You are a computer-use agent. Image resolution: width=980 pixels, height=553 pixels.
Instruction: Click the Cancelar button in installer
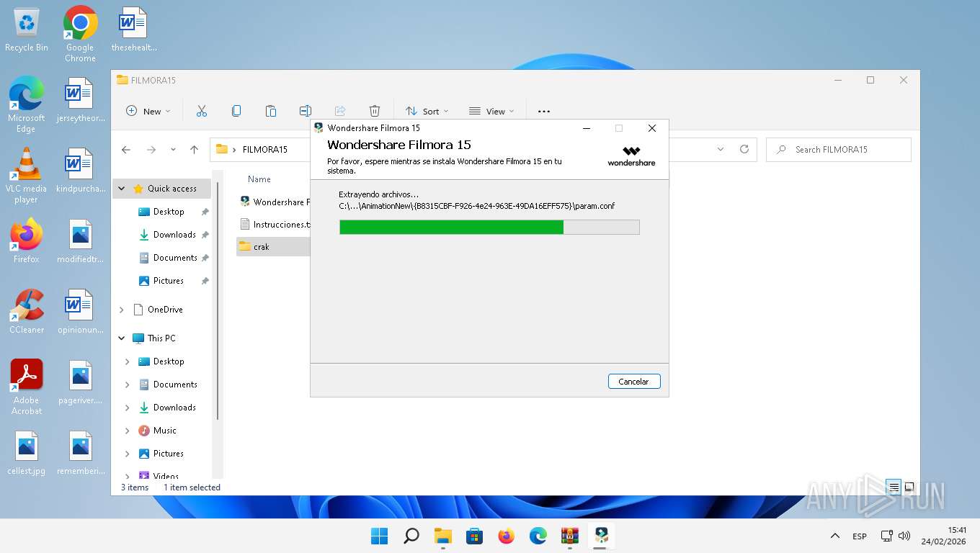[x=634, y=382]
